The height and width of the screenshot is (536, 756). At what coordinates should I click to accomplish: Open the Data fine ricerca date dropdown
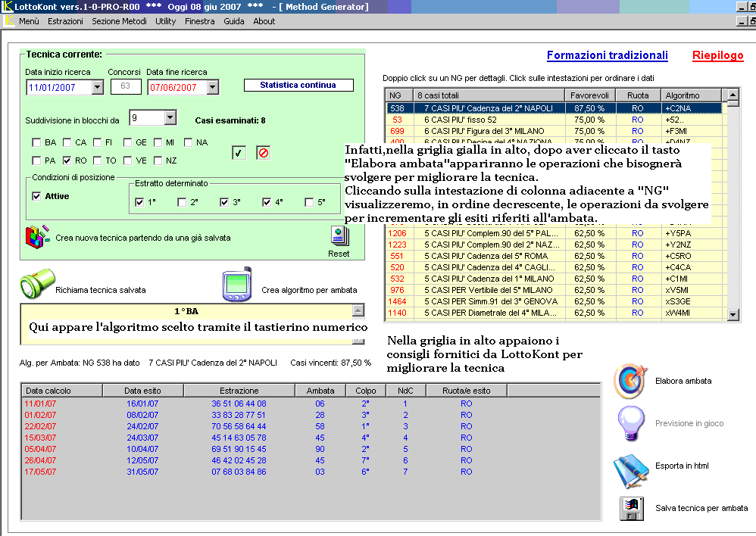(213, 87)
